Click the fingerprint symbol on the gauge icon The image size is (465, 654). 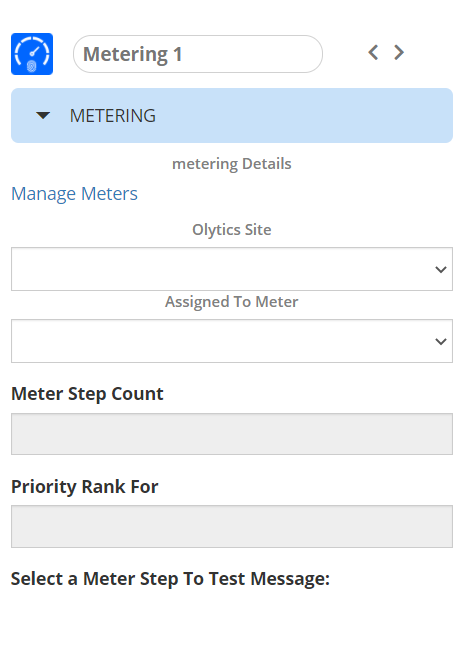coord(32,66)
